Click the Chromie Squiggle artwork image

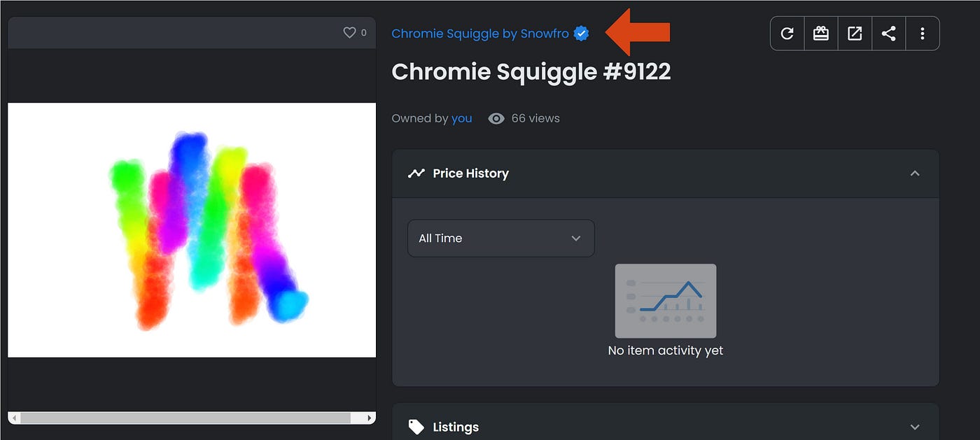[x=192, y=230]
